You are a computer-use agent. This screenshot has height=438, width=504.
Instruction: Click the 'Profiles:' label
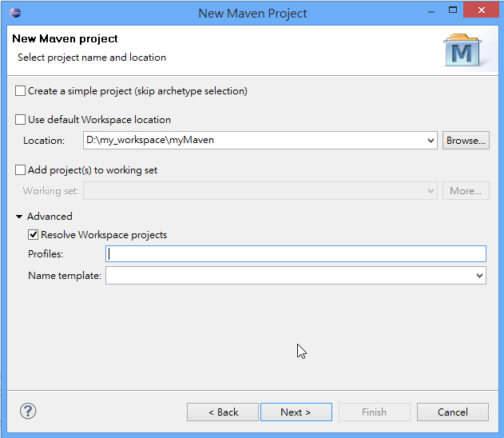46,254
